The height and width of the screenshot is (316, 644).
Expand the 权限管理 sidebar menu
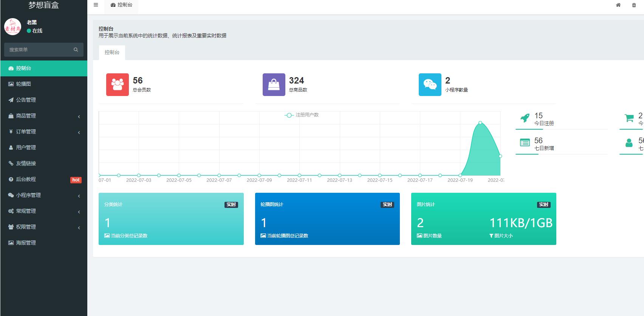[x=43, y=227]
